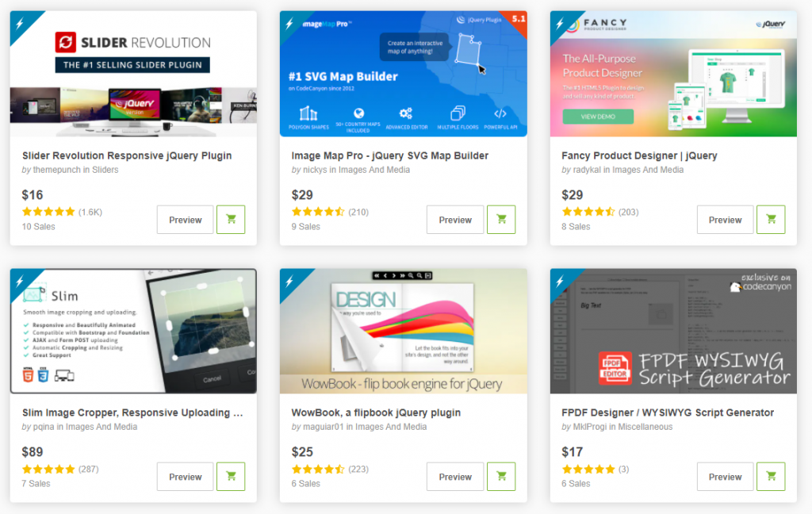This screenshot has width=812, height=514.
Task: Visit author themepunch profile
Action: [x=57, y=170]
